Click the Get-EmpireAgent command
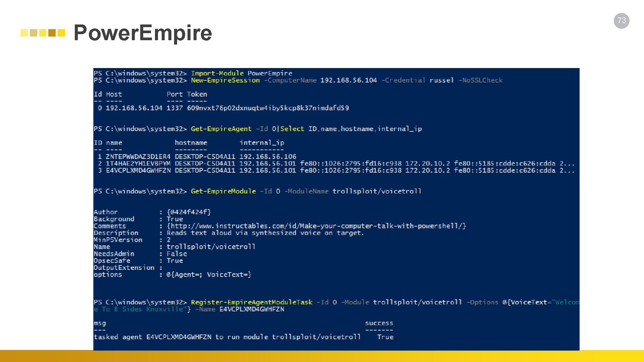Image resolution: width=644 pixels, height=362 pixels. point(221,129)
